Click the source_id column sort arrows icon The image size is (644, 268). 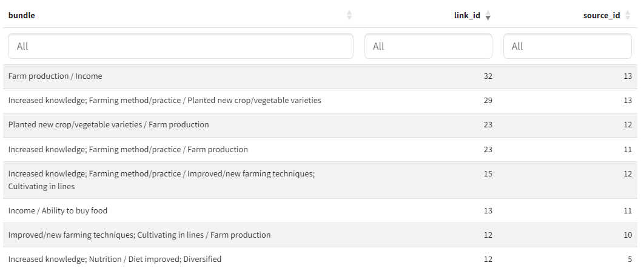(x=628, y=16)
